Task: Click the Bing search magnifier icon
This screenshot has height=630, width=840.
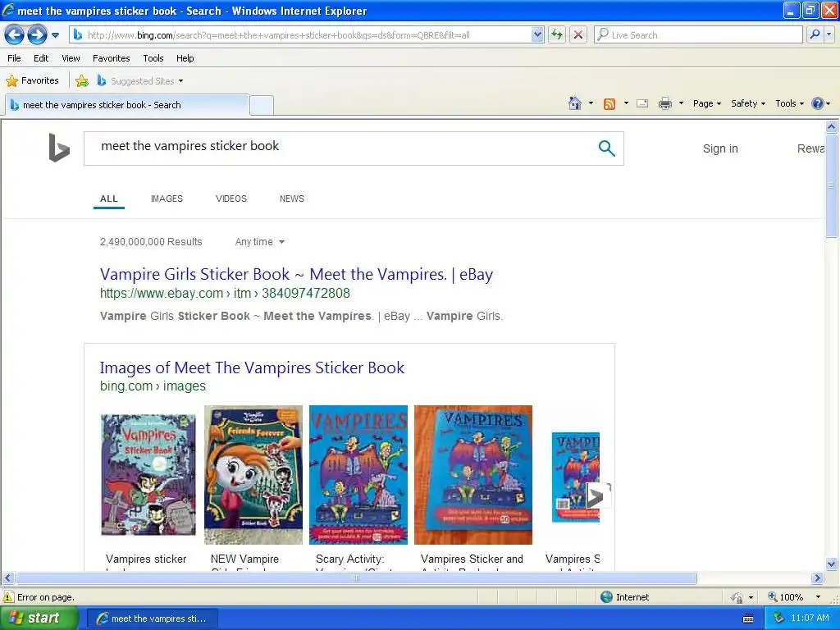Action: [x=606, y=148]
